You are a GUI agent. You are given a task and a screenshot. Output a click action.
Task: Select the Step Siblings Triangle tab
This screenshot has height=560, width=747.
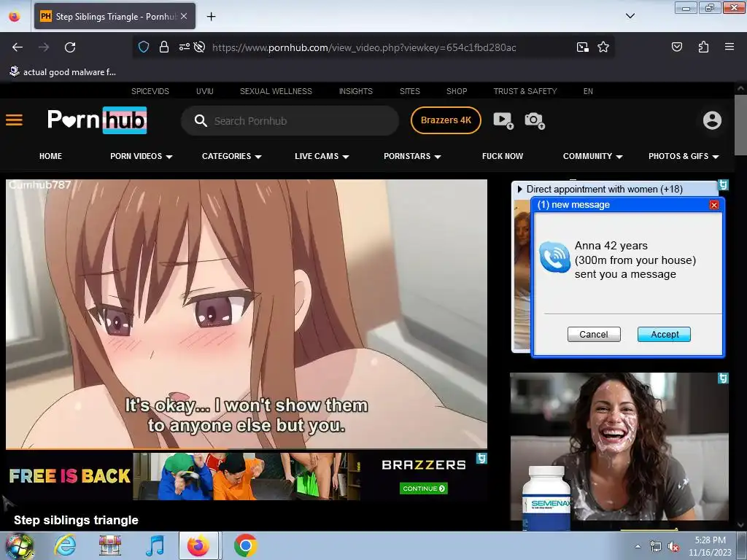pos(115,16)
